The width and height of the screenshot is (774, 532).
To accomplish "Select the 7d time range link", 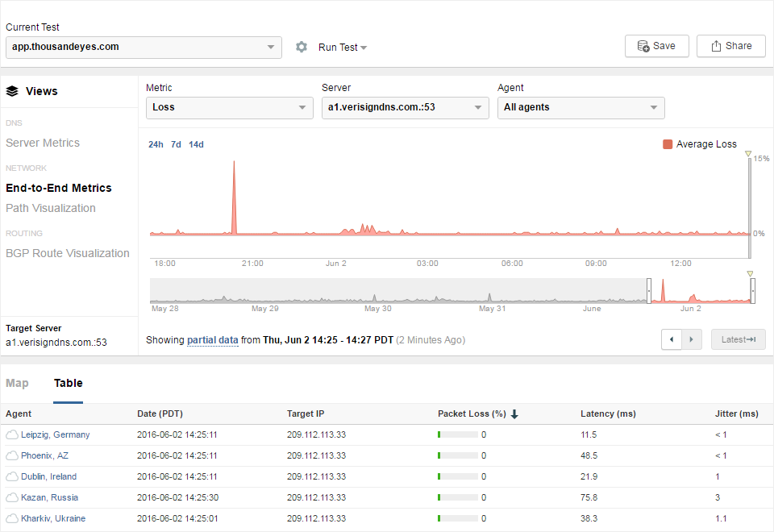I will coord(176,145).
